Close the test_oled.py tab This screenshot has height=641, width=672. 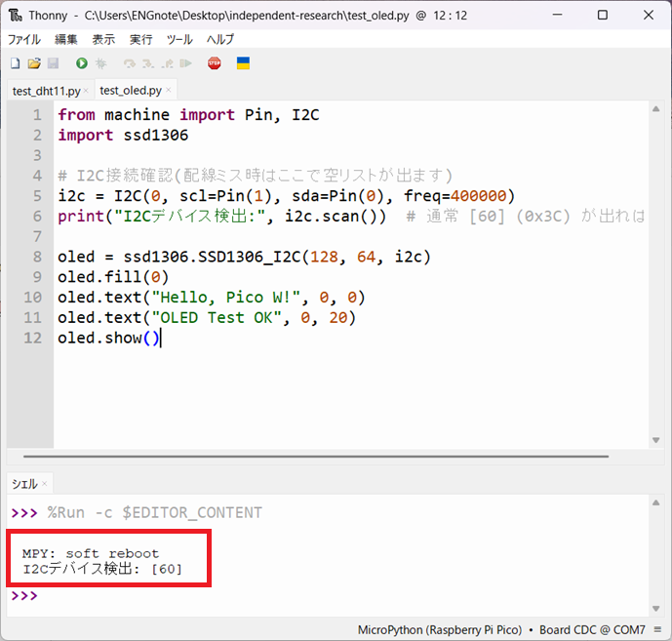(169, 90)
